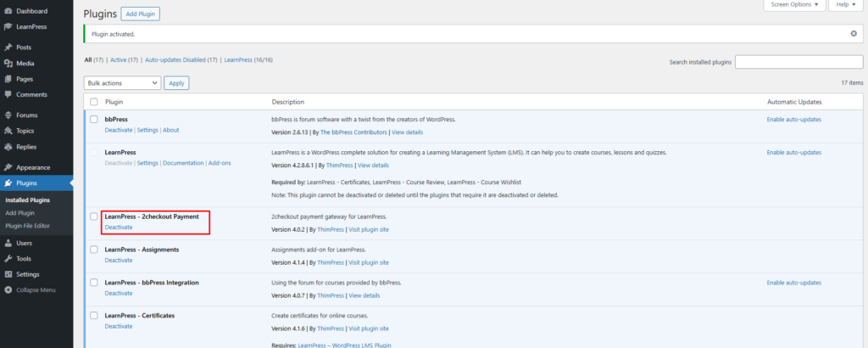Select the Plugins plug icon
The height and width of the screenshot is (348, 868).
8,182
